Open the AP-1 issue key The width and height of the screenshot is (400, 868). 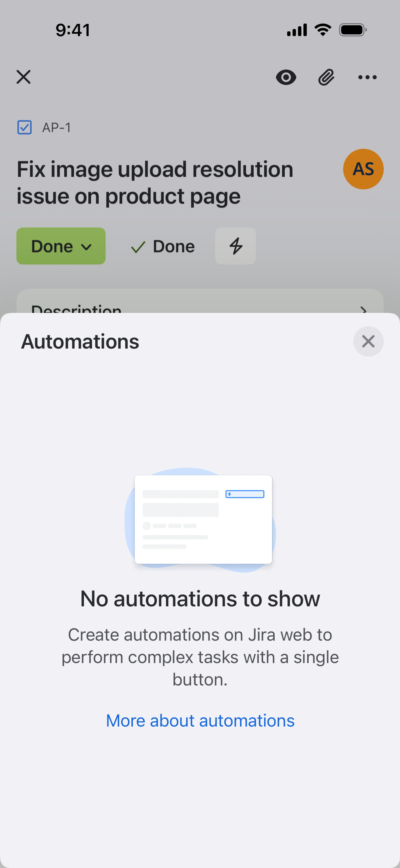[57, 128]
